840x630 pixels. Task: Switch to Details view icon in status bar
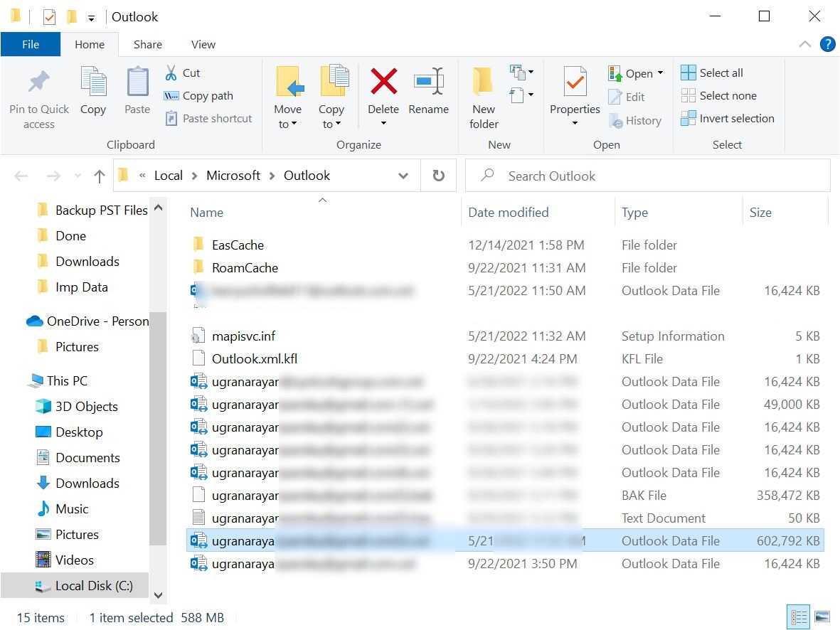tap(799, 617)
